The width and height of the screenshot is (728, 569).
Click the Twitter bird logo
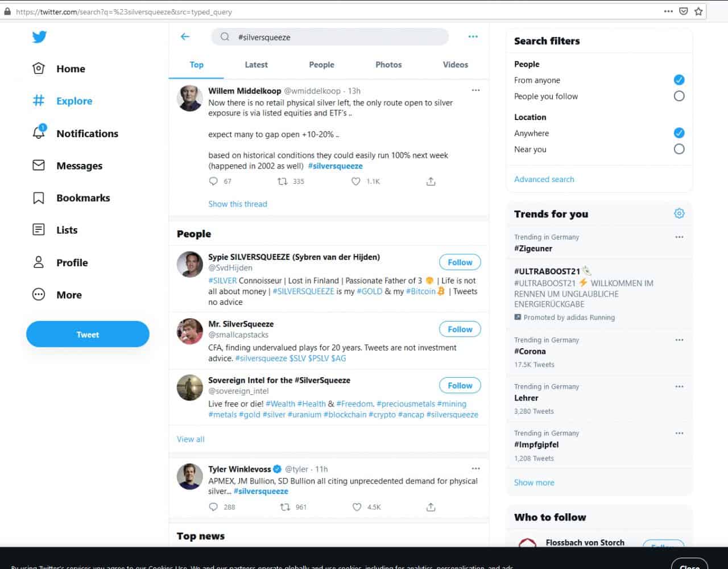[x=39, y=37]
